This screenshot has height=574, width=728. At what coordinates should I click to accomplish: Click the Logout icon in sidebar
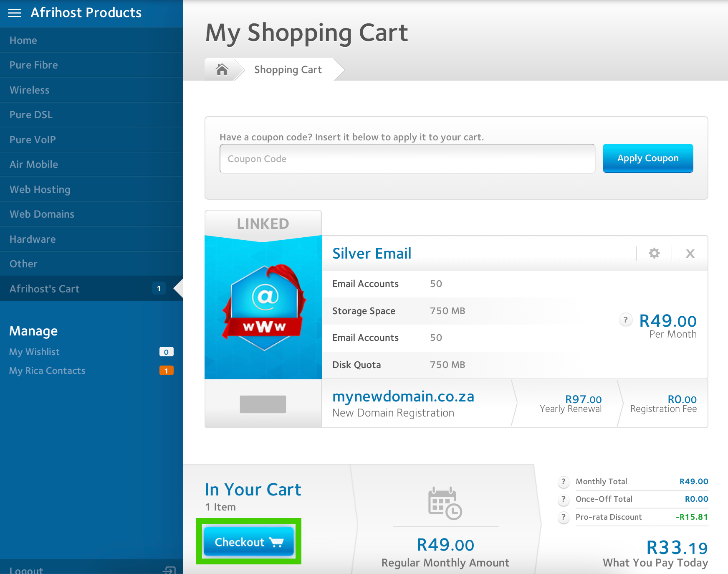pos(169,570)
